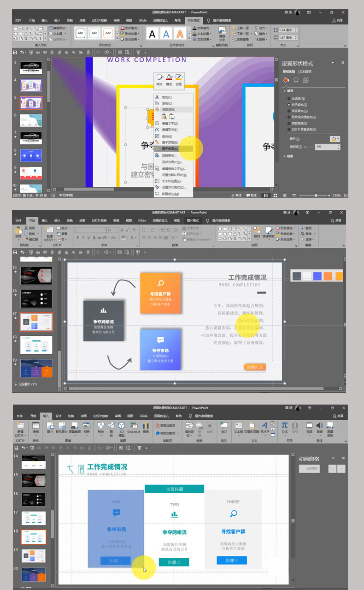Choose 置于底层(K) in the context menu
The image size is (364, 590).
[170, 149]
